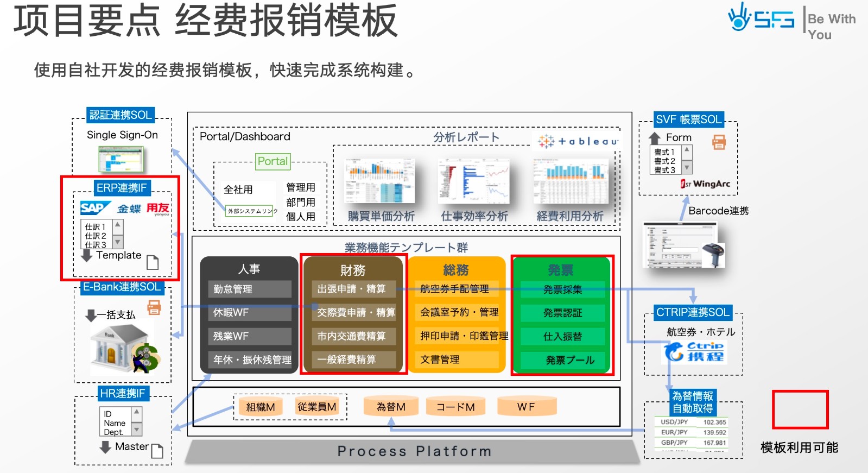Click the 外部システムリンク box
Screen dimensions: 868x473
(251, 211)
